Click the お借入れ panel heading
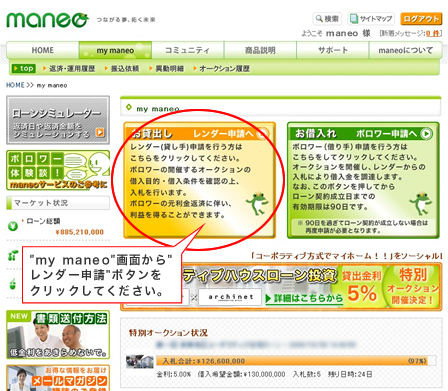Viewport: 448px width, 391px height. 315,133
